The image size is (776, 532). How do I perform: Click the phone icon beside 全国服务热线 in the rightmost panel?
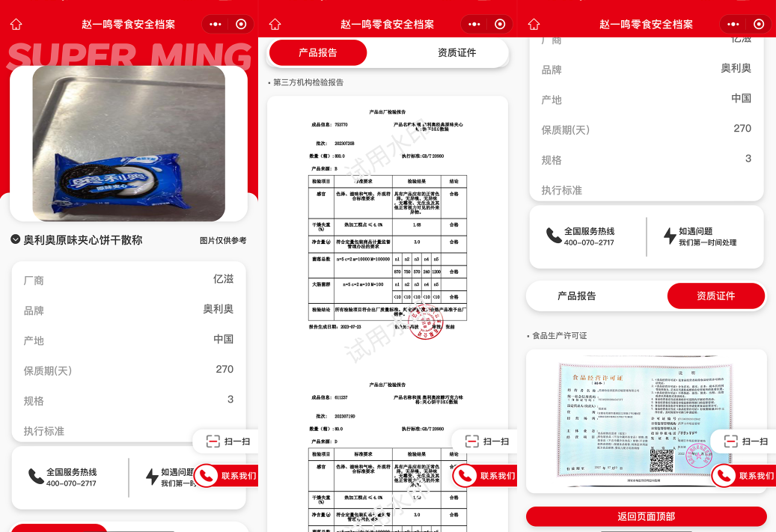pyautogui.click(x=554, y=236)
